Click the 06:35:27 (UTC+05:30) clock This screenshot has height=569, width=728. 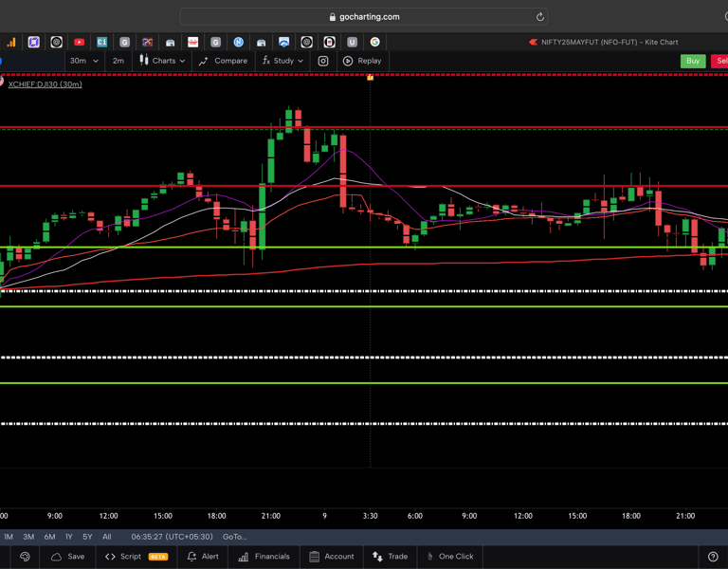tap(172, 537)
